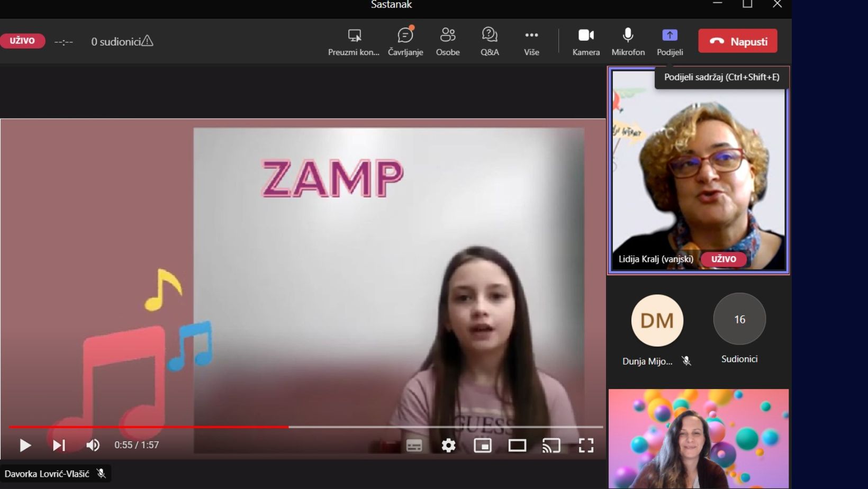Screen dimensions: 868x489
Task: Leave meeting with Napusti button
Action: click(738, 41)
